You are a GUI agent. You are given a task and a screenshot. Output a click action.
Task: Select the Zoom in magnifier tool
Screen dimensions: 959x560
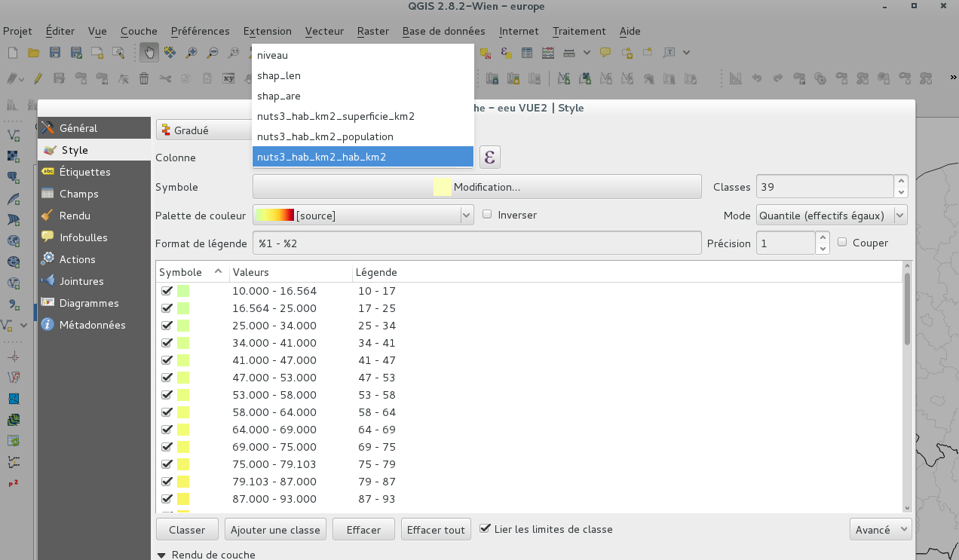pyautogui.click(x=191, y=52)
